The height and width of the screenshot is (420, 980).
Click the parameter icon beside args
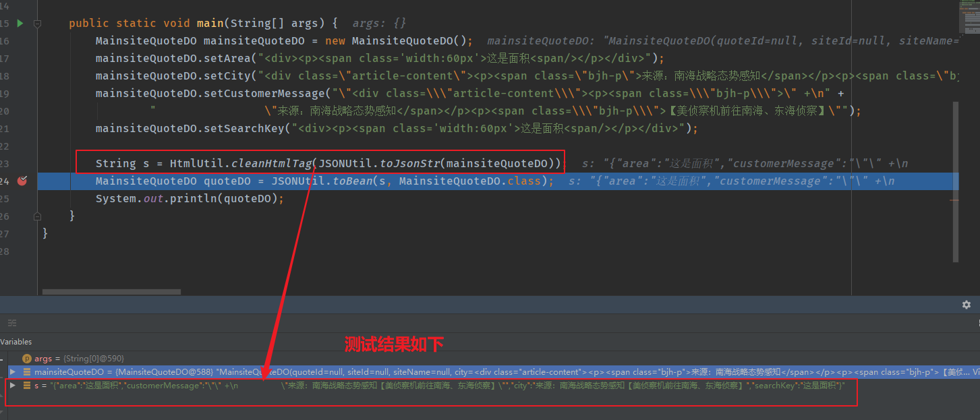click(27, 359)
